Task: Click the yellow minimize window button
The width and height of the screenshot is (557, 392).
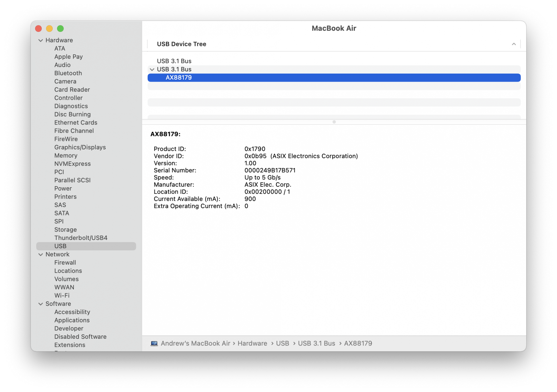Action: click(x=49, y=28)
